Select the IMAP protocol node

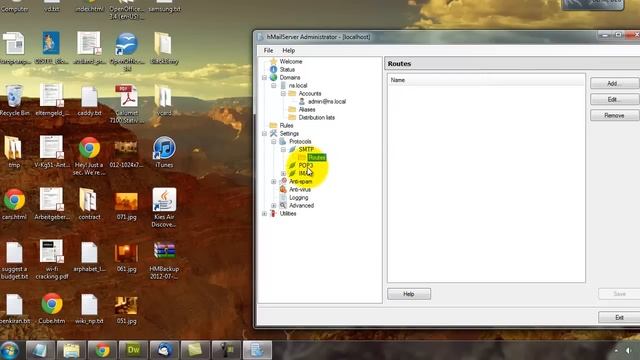click(305, 173)
